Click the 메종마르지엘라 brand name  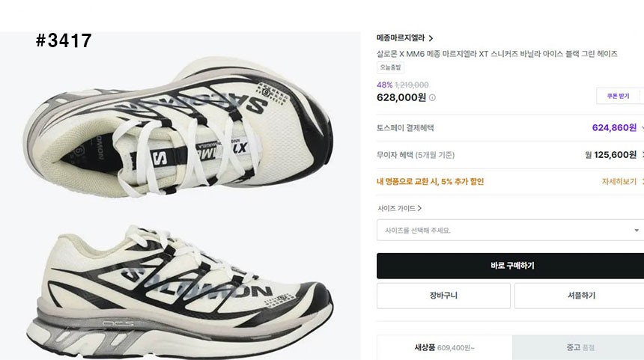pos(401,38)
